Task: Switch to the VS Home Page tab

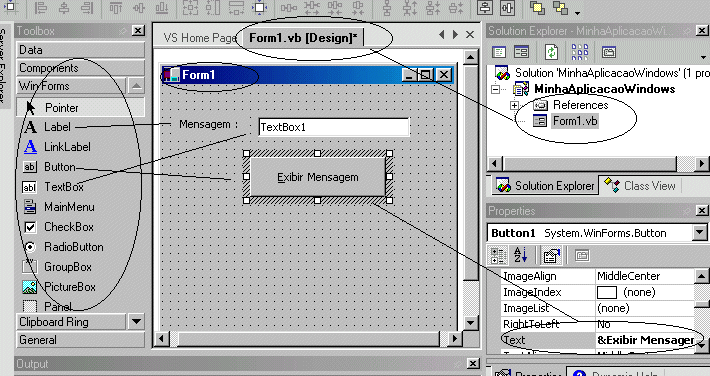Action: 199,38
